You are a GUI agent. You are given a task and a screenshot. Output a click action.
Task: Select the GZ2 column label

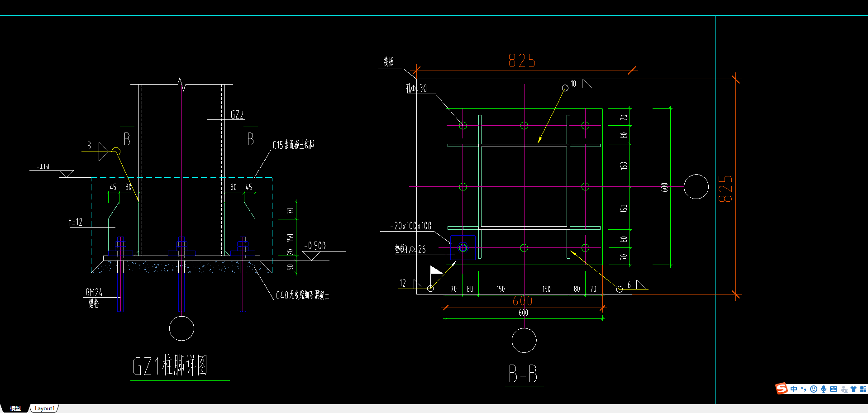[237, 114]
